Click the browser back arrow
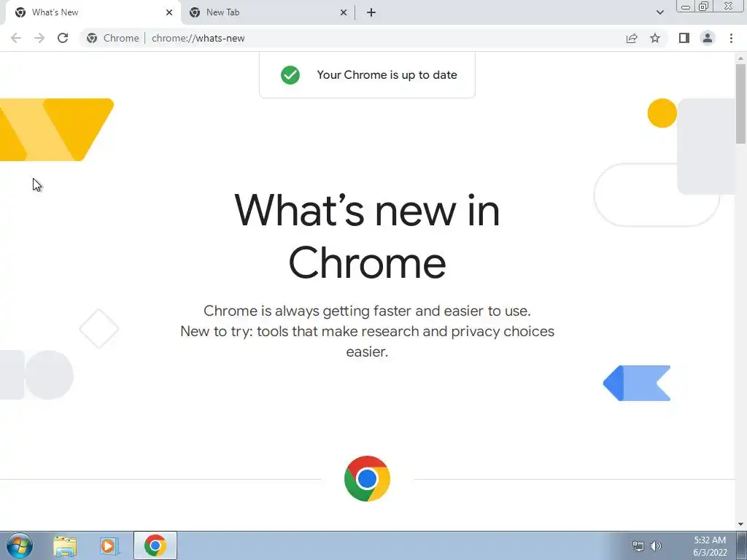Viewport: 747px width, 560px height. 16,38
